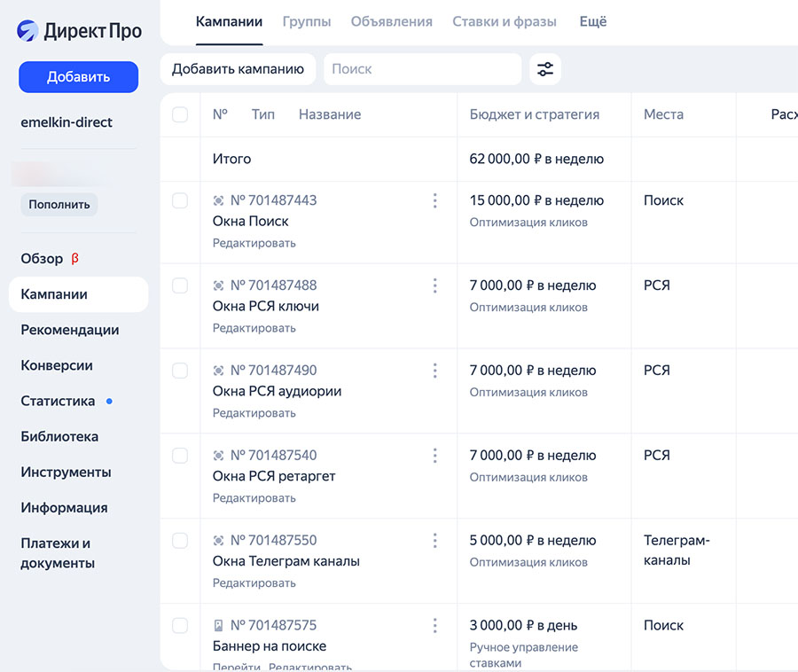Click the Директ Про logo
The width and height of the screenshot is (798, 672).
[x=79, y=30]
